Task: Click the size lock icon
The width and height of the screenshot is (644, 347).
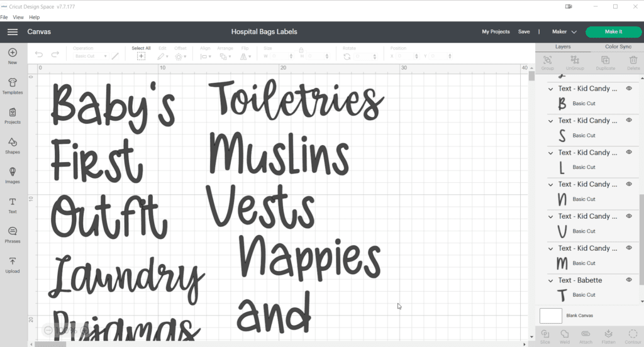Action: click(x=301, y=50)
